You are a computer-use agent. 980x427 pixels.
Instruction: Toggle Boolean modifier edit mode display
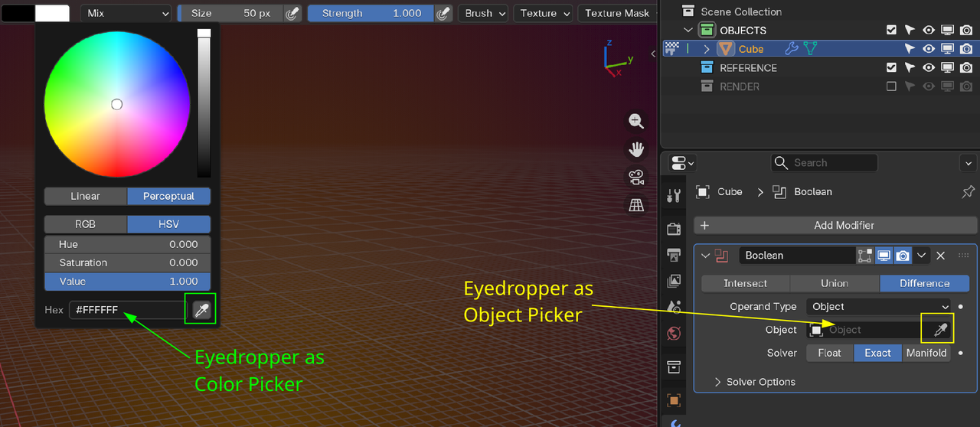coord(865,256)
